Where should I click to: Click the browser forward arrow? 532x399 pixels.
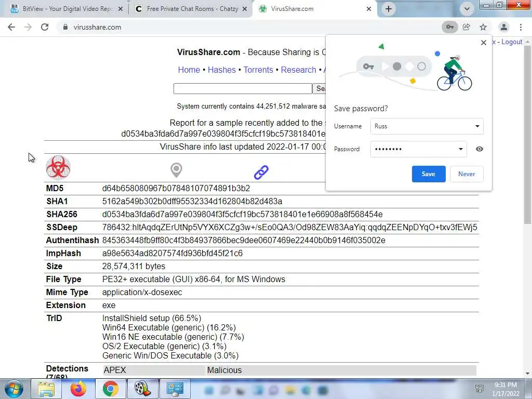[x=28, y=27]
